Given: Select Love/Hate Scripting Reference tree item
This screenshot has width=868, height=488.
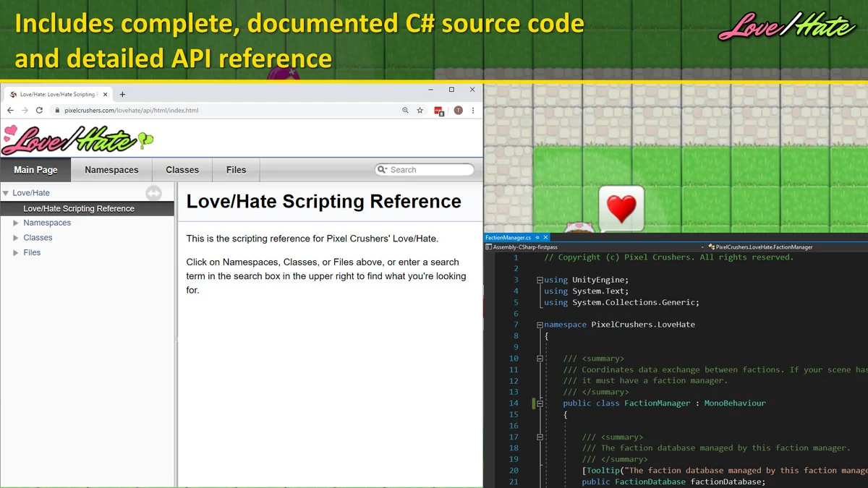Looking at the screenshot, I should (x=79, y=209).
